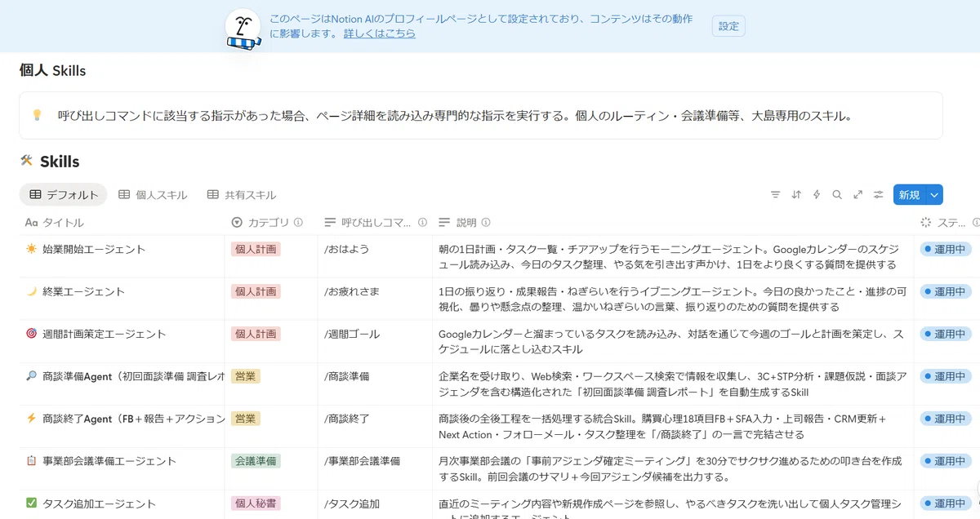
Task: Open the 呼び出しコマンド column header menu
Action: (376, 222)
